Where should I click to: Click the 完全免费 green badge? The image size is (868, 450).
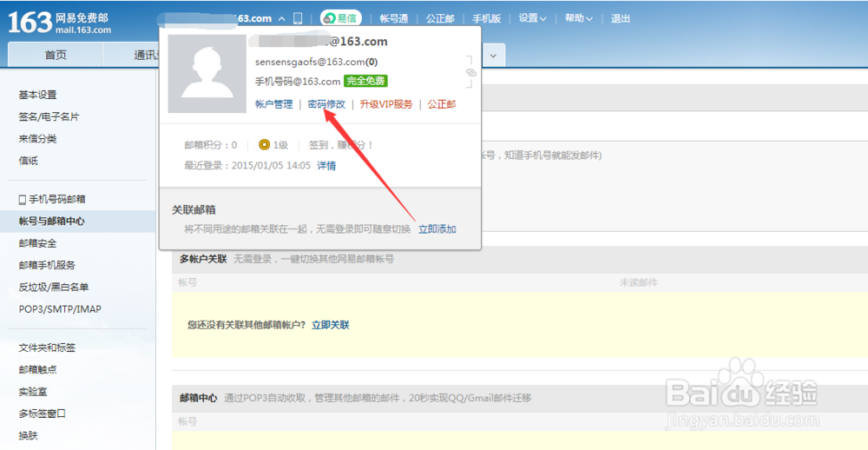click(365, 81)
